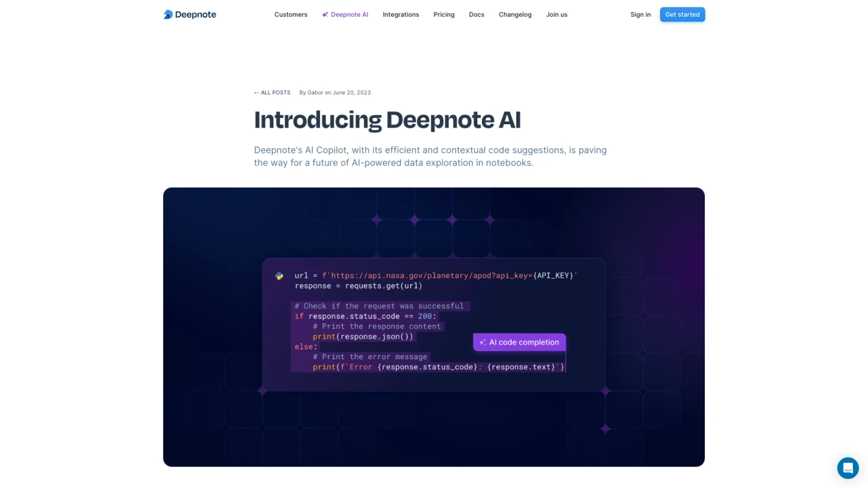Click the 'print(response.json())' code line

coord(363,337)
